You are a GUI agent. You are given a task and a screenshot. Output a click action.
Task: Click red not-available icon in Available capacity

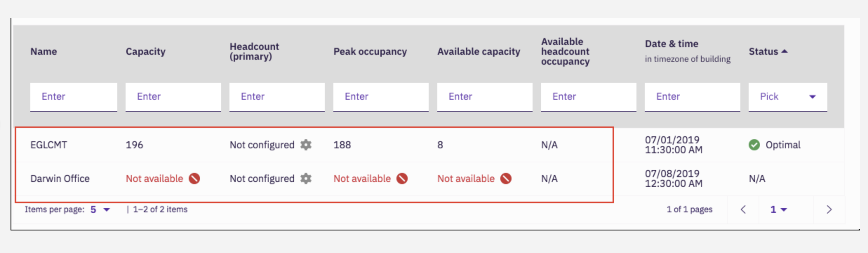(x=506, y=179)
